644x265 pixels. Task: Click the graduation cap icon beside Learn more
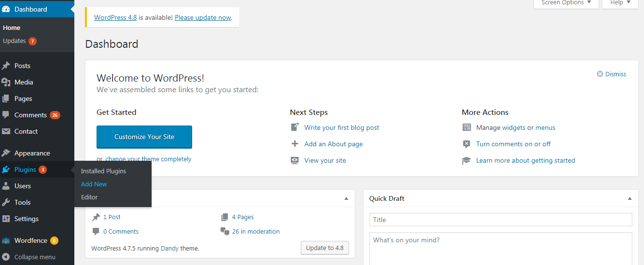(466, 160)
